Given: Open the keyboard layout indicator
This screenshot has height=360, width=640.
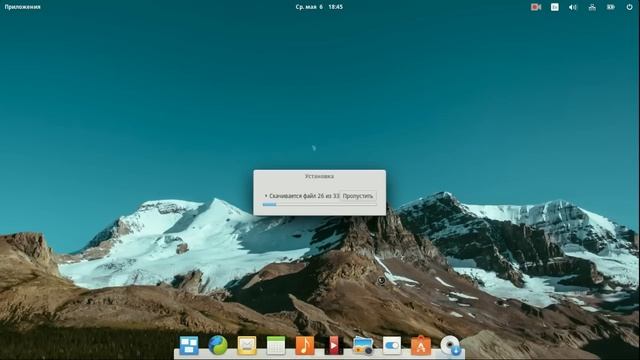Looking at the screenshot, I should click(555, 7).
